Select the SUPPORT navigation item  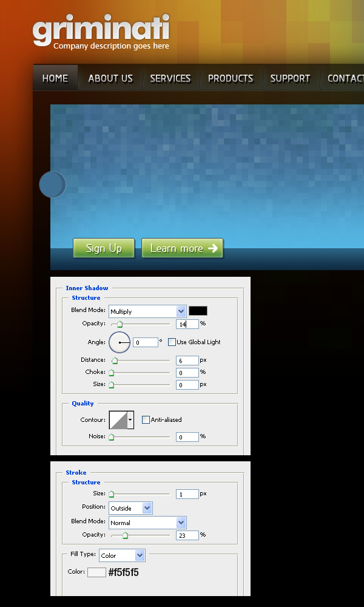click(x=290, y=78)
